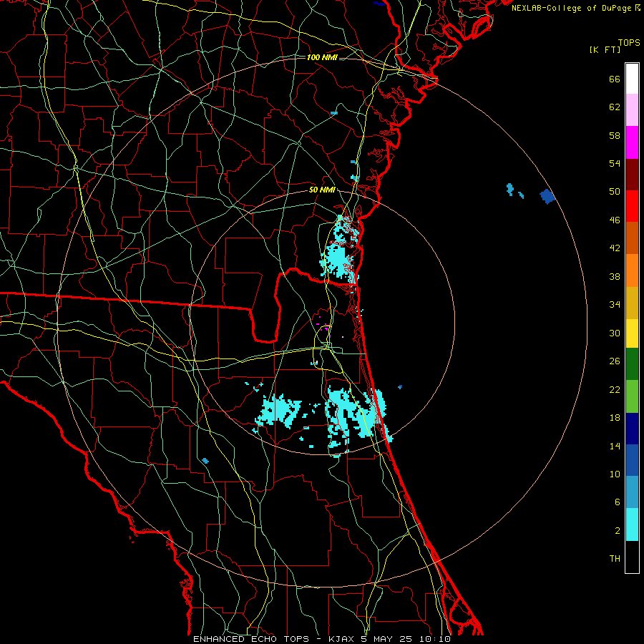Click the 100 NMI range ring label
Image resolution: width=644 pixels, height=644 pixels.
(322, 57)
